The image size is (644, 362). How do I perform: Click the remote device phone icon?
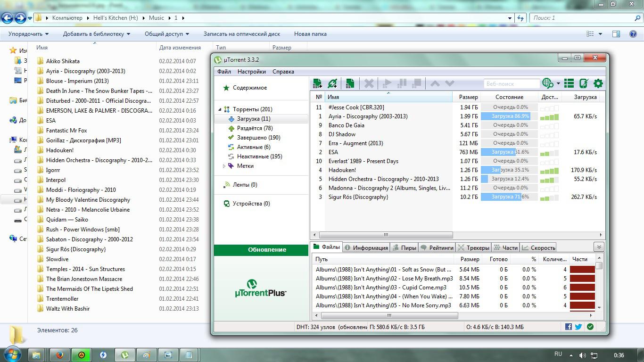point(584,83)
